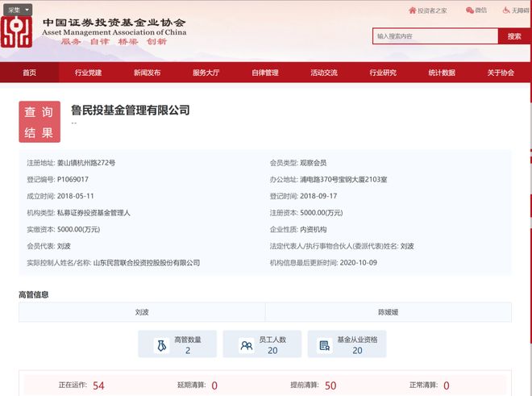
Task: Click the 实缴资本 value 5000.00(万元)
Action: click(78, 229)
